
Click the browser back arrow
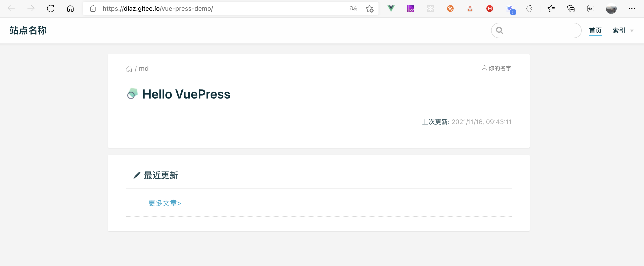pos(11,9)
